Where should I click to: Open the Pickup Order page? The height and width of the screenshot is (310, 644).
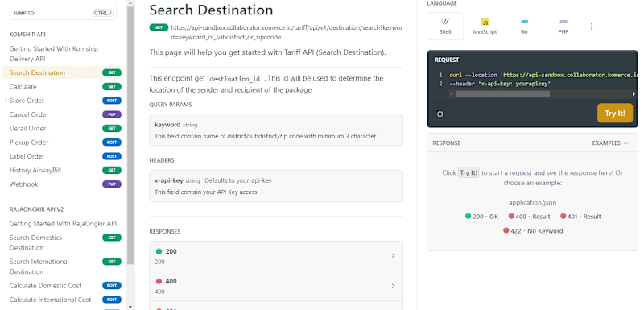click(x=63, y=143)
